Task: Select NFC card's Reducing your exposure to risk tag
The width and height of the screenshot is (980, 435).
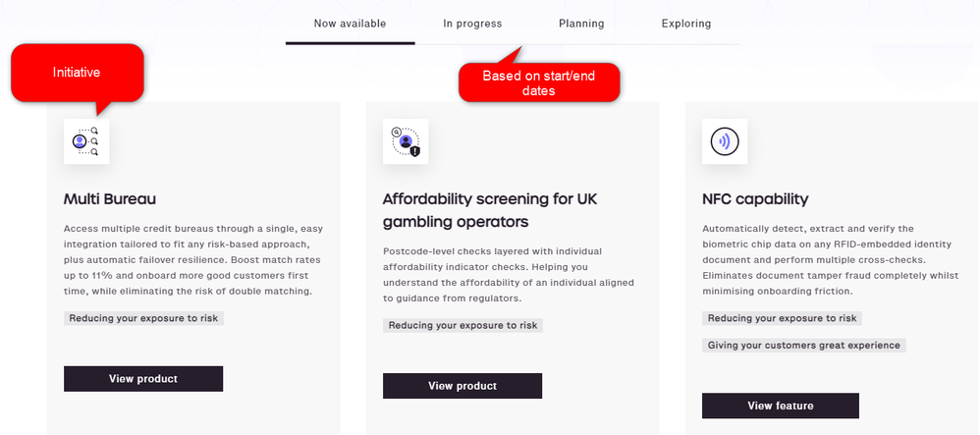Action: tap(782, 318)
